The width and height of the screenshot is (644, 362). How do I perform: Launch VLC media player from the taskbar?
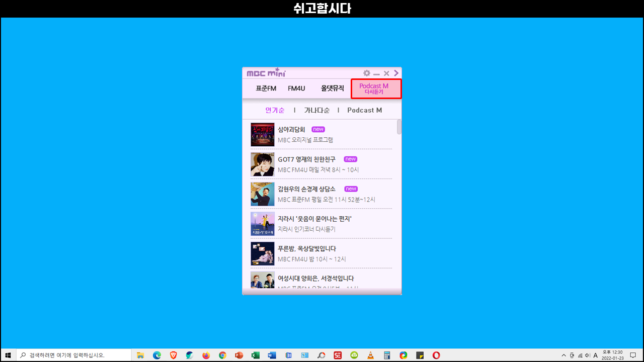(x=370, y=355)
